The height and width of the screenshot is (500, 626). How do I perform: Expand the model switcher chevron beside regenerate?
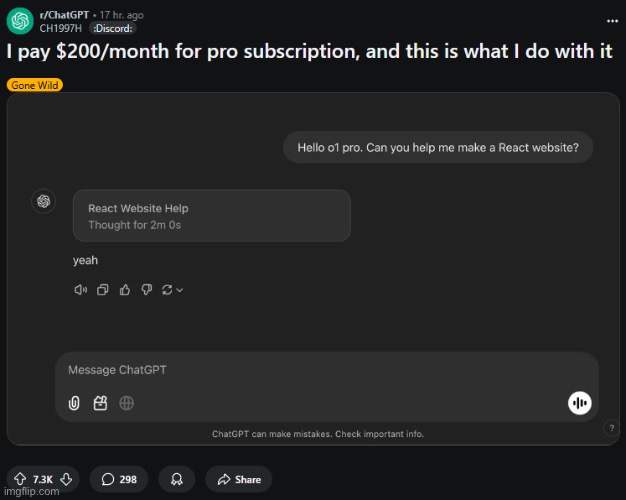tap(180, 290)
